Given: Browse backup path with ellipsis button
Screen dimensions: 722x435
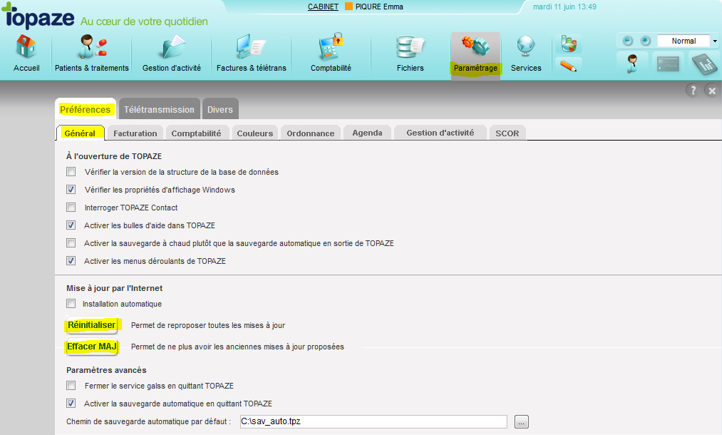Looking at the screenshot, I should pyautogui.click(x=521, y=422).
